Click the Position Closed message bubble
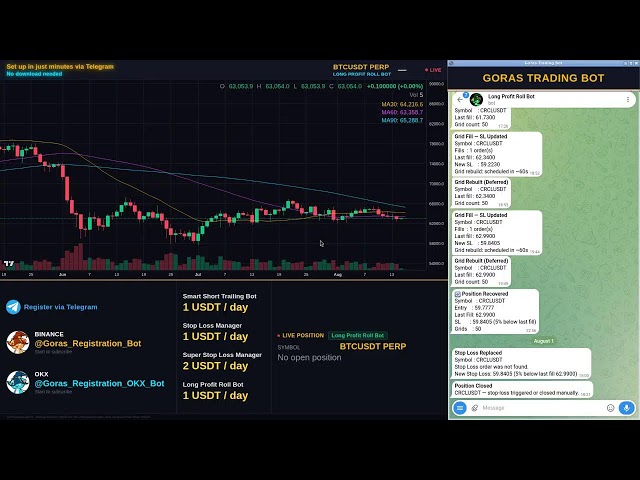640x480 pixels. pos(522,389)
